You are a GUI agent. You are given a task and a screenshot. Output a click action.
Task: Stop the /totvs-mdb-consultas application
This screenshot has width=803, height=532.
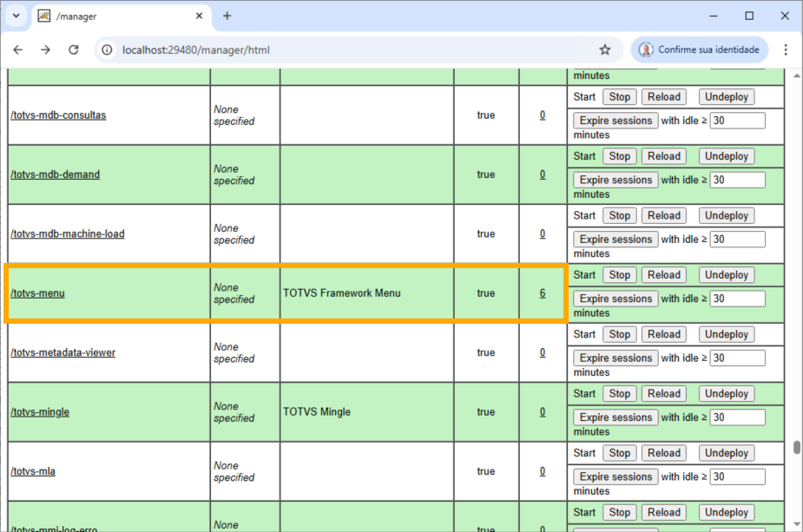(620, 97)
